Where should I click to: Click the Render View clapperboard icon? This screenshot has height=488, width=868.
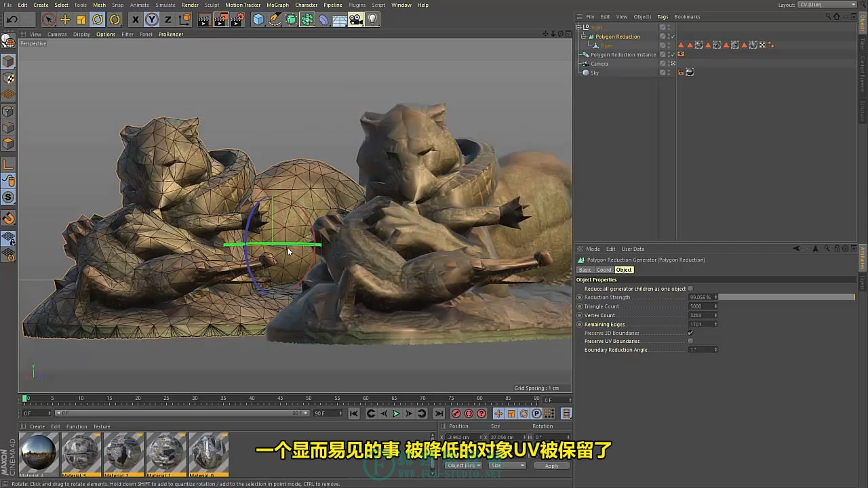coord(204,20)
